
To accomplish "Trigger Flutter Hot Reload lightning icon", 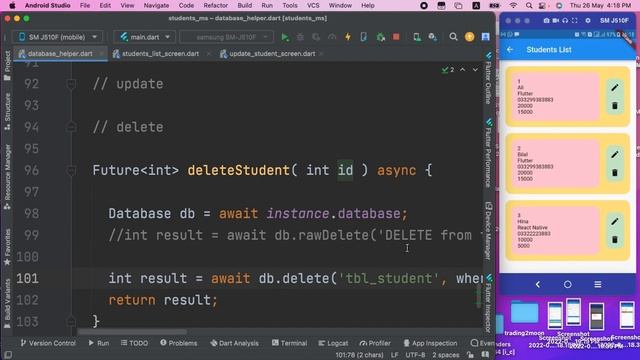I will [348, 37].
